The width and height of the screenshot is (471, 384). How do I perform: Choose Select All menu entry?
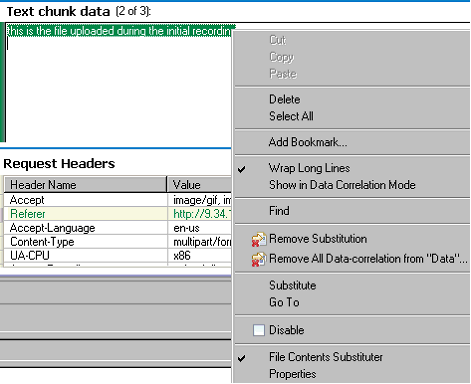pyautogui.click(x=291, y=116)
